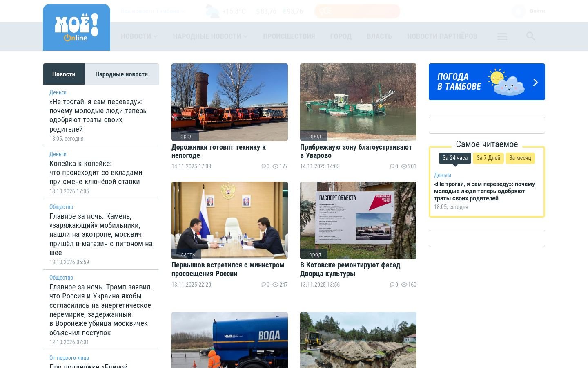
Task: Open the Все новости Тамбова dropdown
Action: (153, 11)
